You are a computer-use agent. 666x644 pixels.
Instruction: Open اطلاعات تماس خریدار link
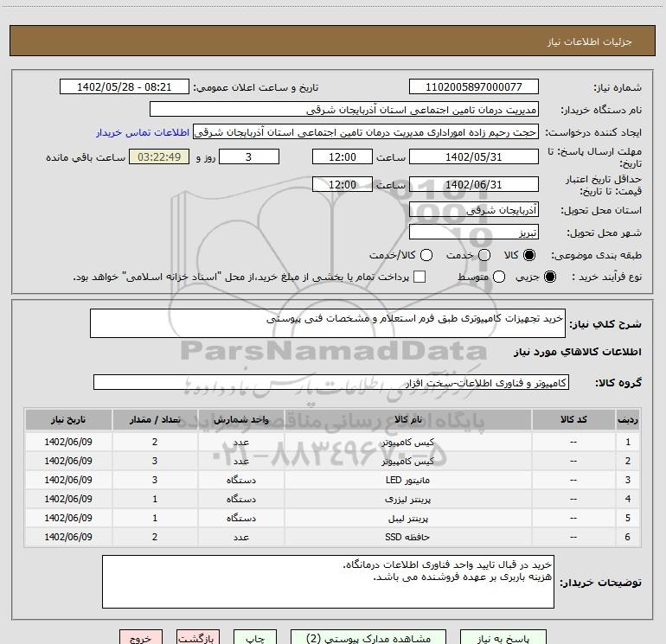(x=143, y=132)
